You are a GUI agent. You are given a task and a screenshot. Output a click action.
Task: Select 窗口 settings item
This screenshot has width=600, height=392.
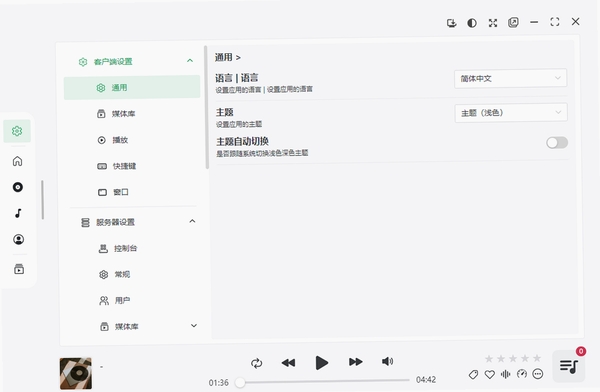134,192
